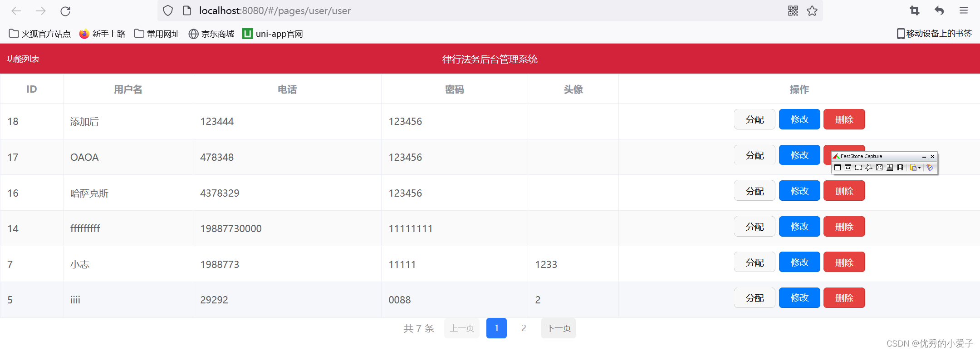
Task: Click 分配 for user OAOA
Action: tap(755, 155)
